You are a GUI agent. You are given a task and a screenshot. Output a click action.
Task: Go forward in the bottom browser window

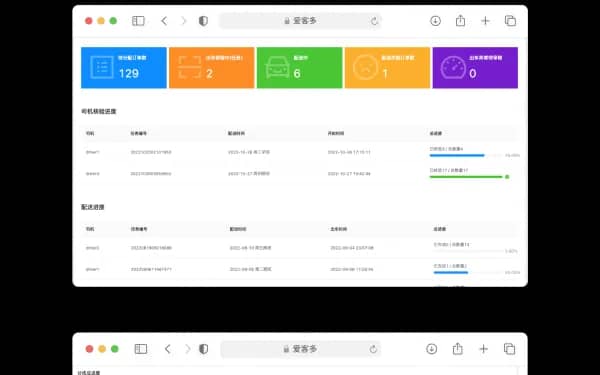point(187,349)
